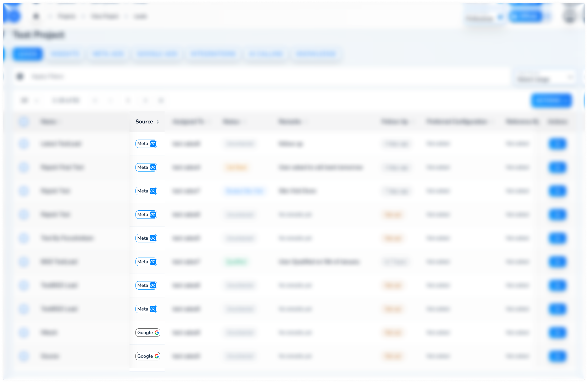Image resolution: width=588 pixels, height=383 pixels.
Task: Click the first Google source badge
Action: pyautogui.click(x=148, y=332)
